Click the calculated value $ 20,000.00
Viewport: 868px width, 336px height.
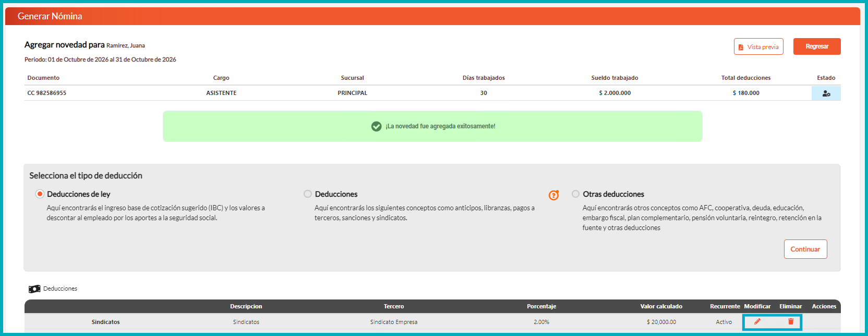click(x=661, y=322)
